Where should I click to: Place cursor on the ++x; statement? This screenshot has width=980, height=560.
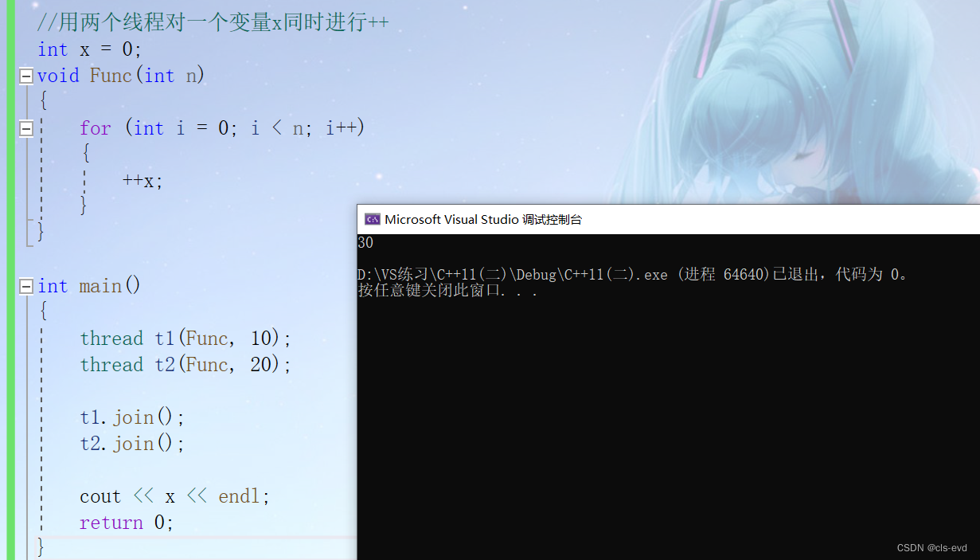[143, 181]
